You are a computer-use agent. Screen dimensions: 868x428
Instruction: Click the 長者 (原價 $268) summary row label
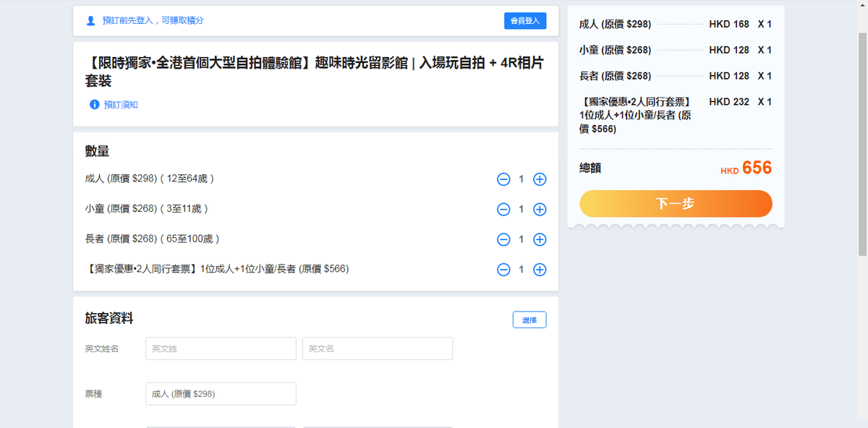tap(616, 76)
